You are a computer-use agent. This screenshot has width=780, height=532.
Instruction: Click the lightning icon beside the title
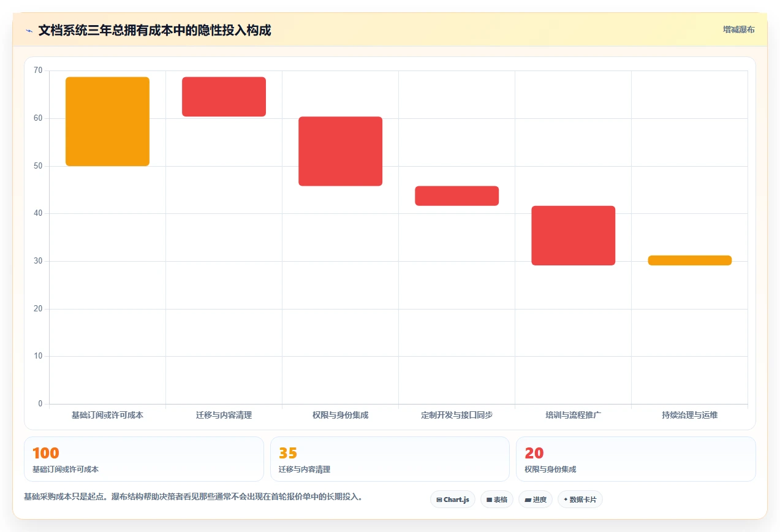coord(29,30)
